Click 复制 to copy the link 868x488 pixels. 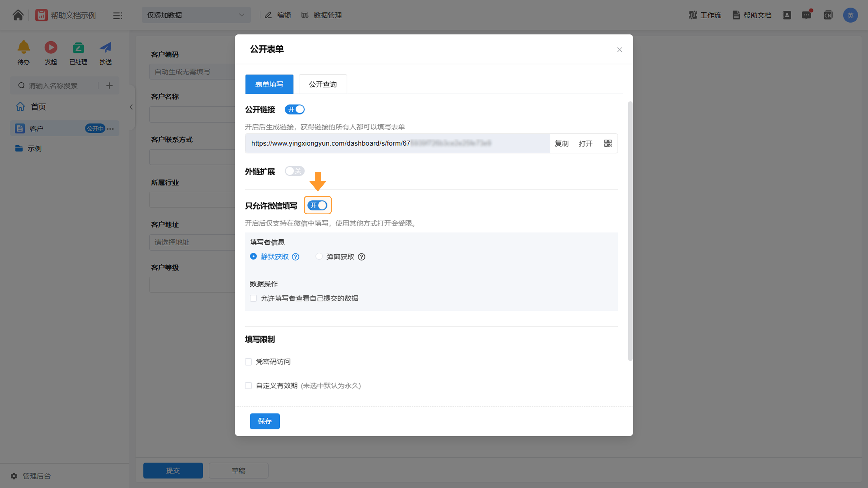tap(561, 144)
